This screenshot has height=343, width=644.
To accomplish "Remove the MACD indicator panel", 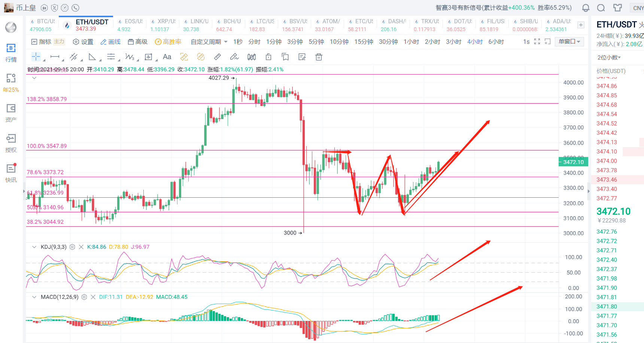I will pyautogui.click(x=93, y=297).
